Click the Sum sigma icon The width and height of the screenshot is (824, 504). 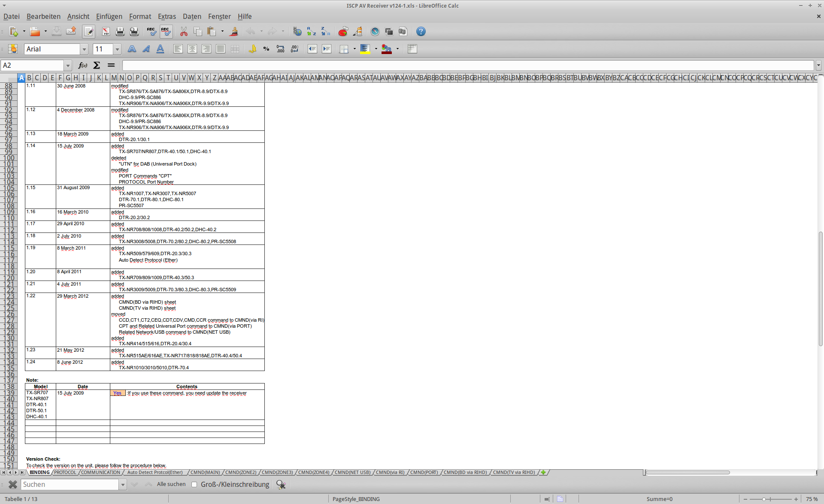point(97,65)
